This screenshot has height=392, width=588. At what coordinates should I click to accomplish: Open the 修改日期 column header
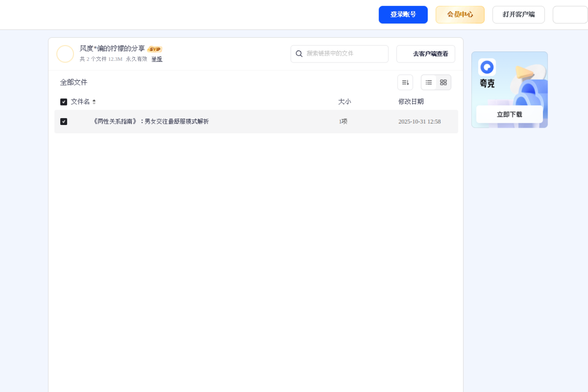[411, 102]
